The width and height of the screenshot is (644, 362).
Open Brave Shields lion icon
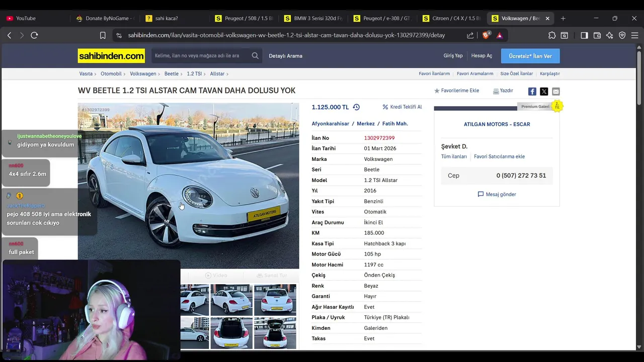pyautogui.click(x=486, y=35)
